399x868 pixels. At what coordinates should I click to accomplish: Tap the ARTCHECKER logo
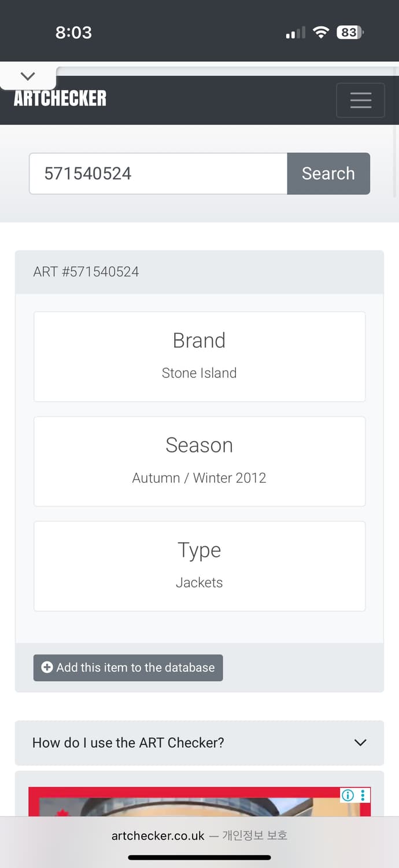pos(60,98)
